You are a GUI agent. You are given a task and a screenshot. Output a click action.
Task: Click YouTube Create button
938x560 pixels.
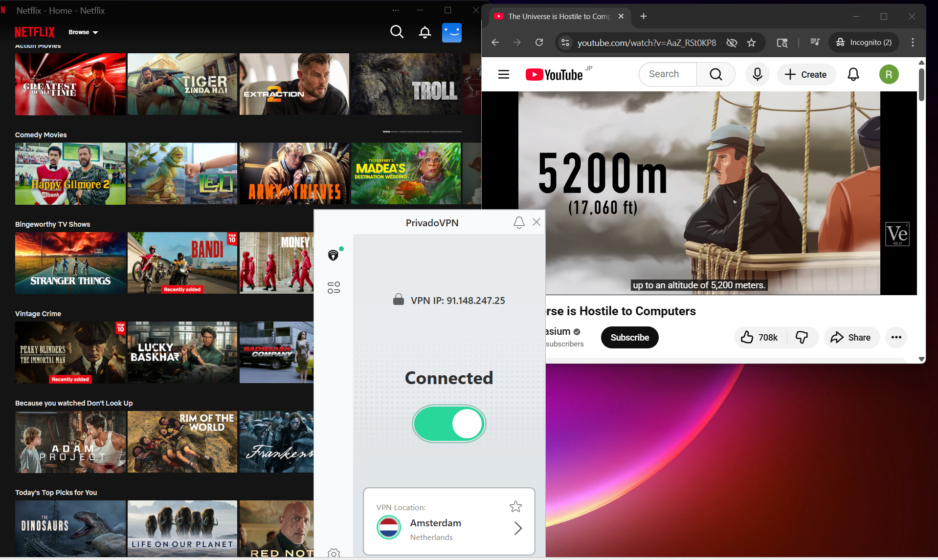(x=806, y=74)
